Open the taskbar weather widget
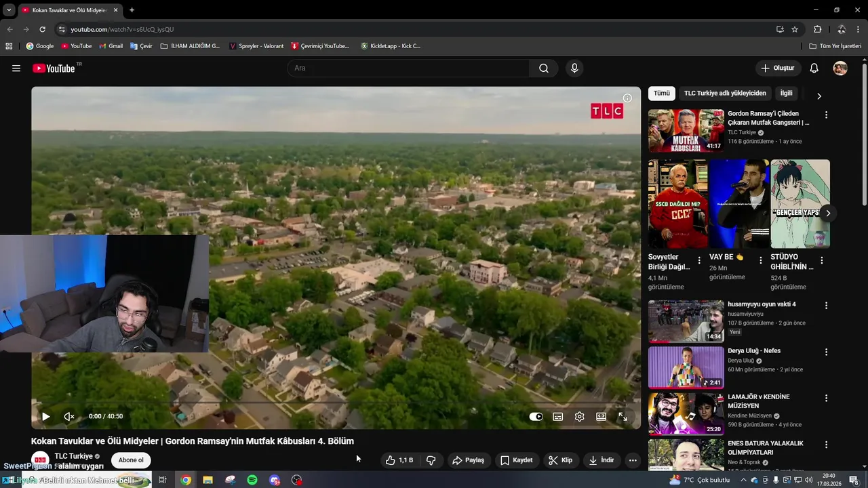 click(x=700, y=480)
